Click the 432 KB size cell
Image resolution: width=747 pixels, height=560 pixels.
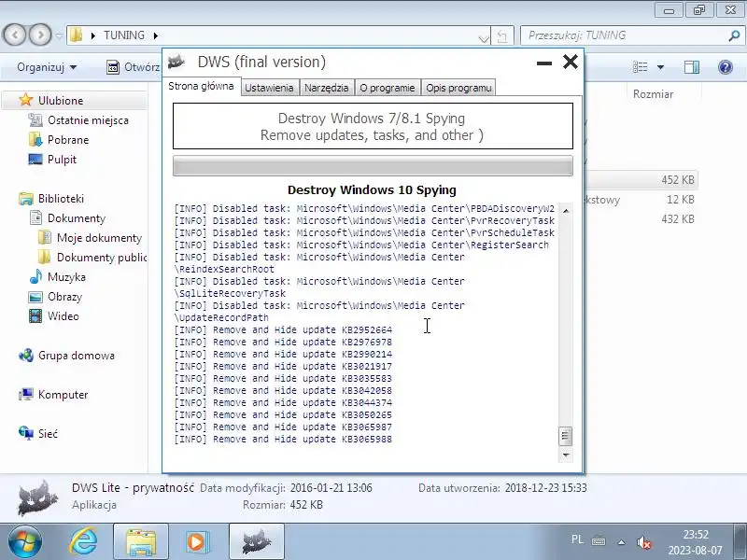[x=678, y=219]
